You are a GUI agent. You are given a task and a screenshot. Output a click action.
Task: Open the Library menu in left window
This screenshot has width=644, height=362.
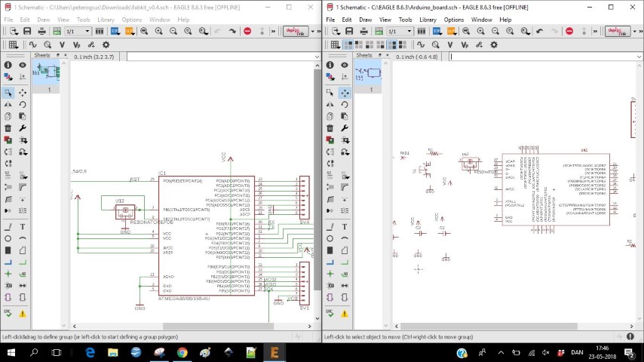click(x=105, y=20)
